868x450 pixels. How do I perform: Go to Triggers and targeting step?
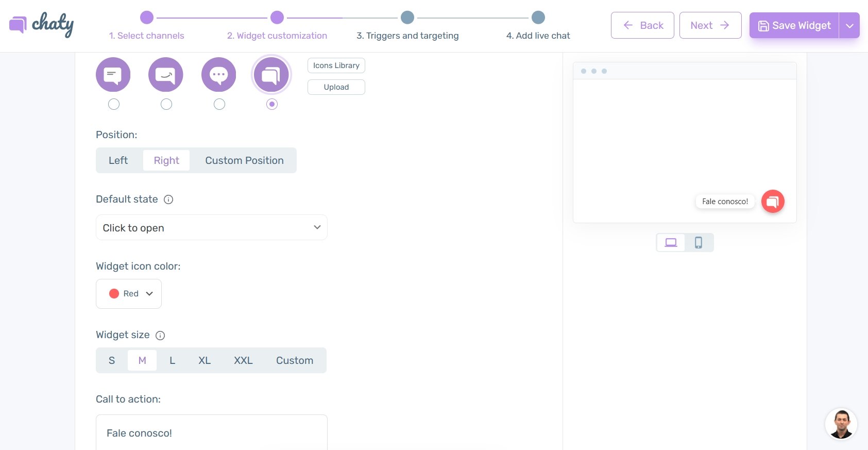coord(407,18)
